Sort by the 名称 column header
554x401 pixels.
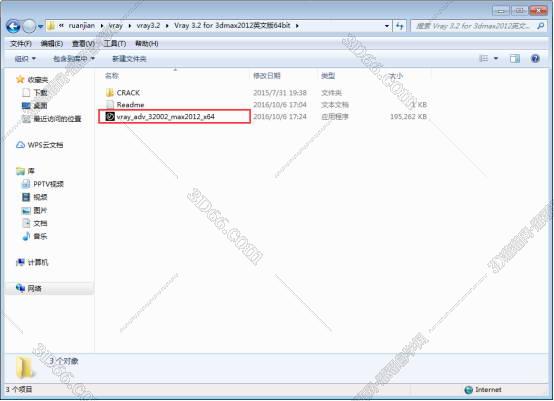pyautogui.click(x=112, y=76)
